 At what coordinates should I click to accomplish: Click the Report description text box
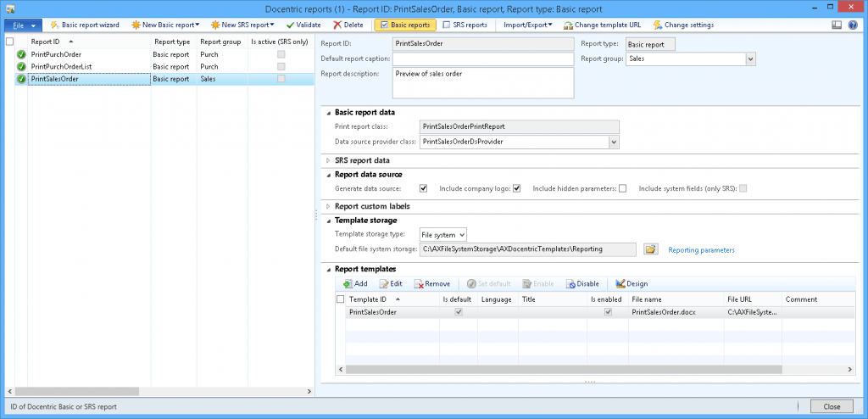pos(483,83)
